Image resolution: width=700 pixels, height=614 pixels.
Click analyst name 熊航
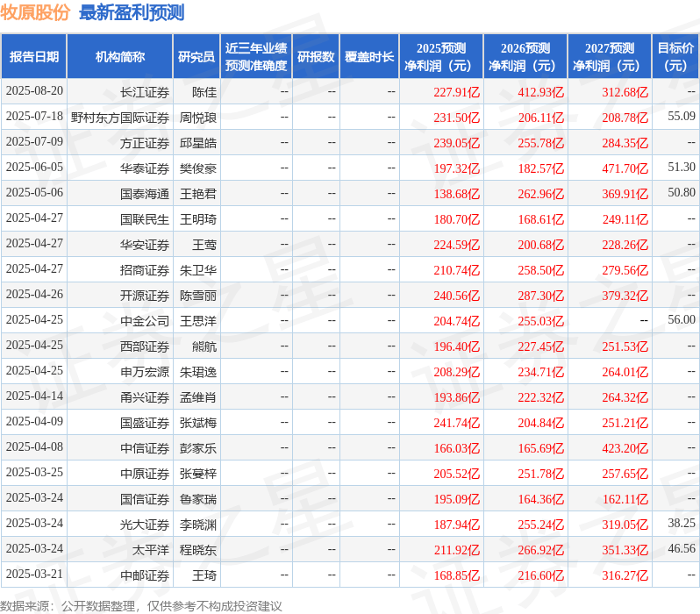coord(204,346)
